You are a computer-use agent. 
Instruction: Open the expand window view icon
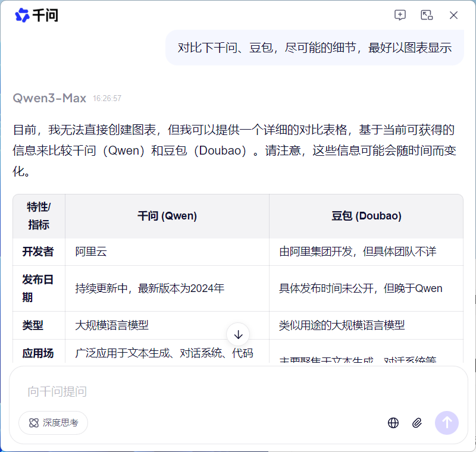tap(427, 15)
